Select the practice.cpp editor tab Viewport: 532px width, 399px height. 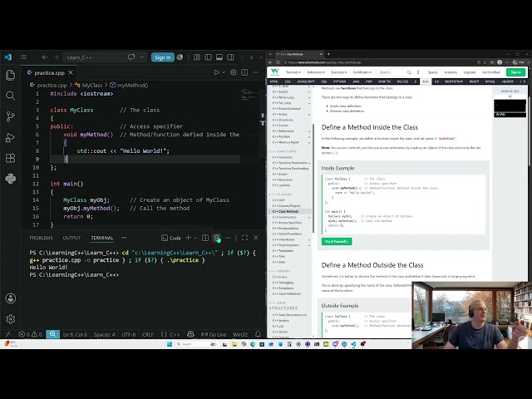coord(48,72)
